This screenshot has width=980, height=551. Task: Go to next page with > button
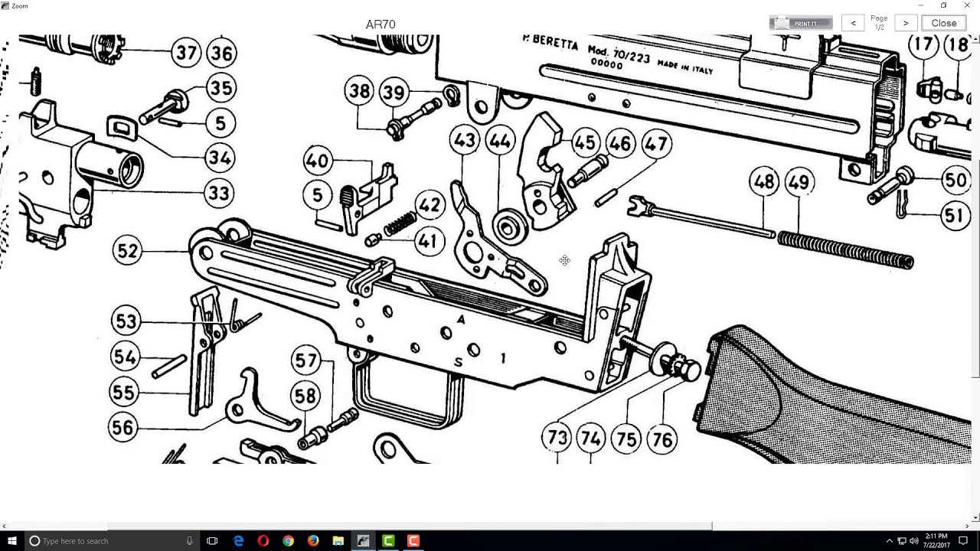(x=906, y=23)
